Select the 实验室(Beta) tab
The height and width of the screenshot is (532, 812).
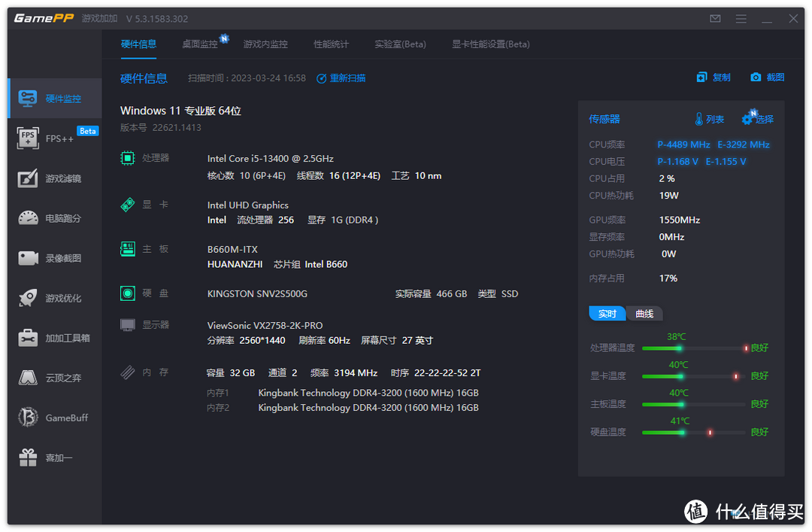point(400,44)
